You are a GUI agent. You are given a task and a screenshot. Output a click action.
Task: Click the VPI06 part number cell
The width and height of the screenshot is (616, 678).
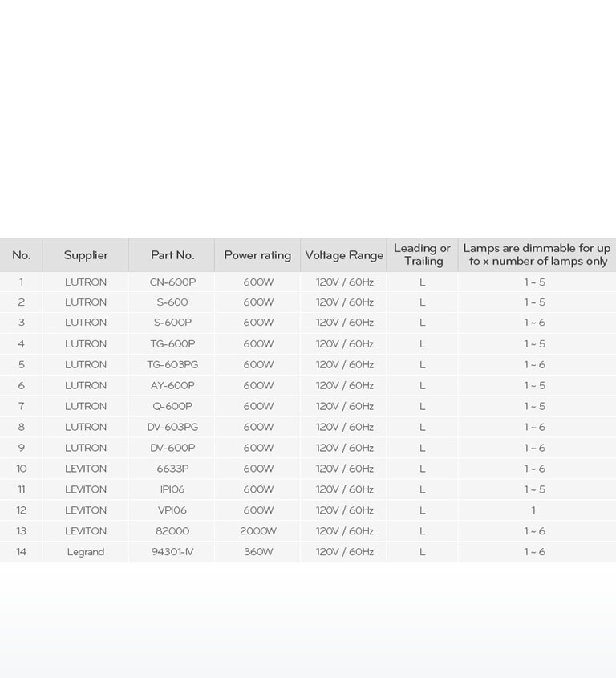172,510
